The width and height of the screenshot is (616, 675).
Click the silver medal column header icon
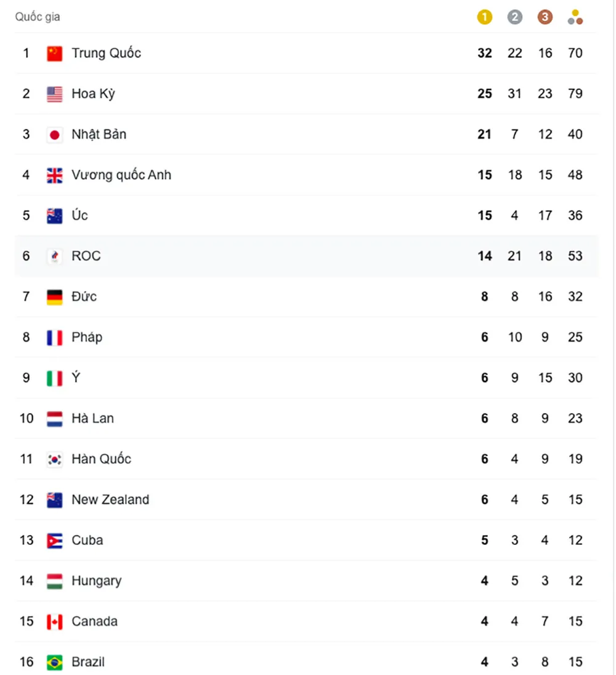tap(515, 17)
